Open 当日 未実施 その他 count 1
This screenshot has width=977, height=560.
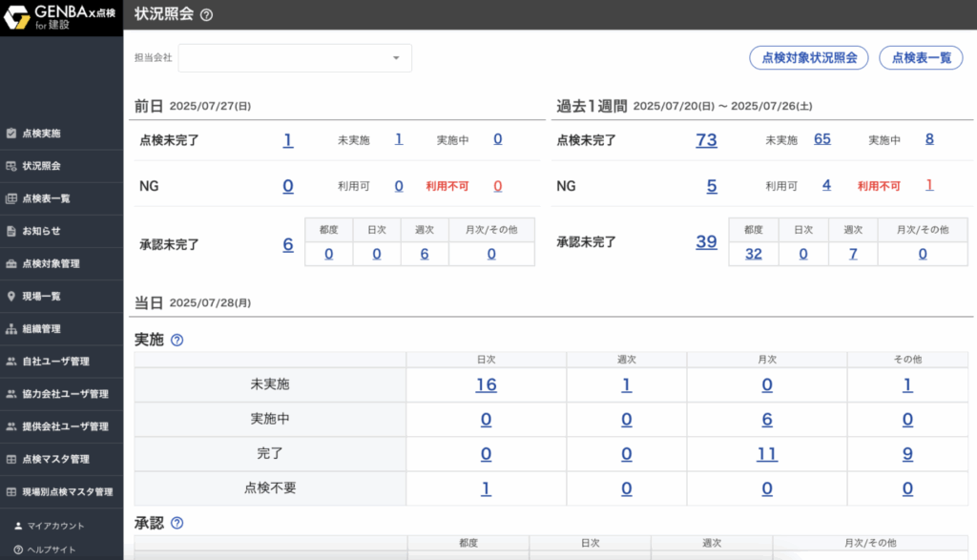coord(908,384)
